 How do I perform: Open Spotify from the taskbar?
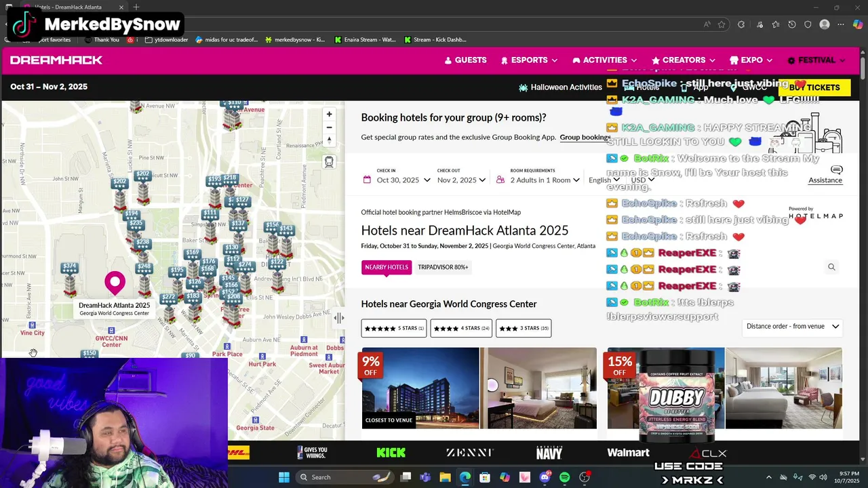coord(565,477)
